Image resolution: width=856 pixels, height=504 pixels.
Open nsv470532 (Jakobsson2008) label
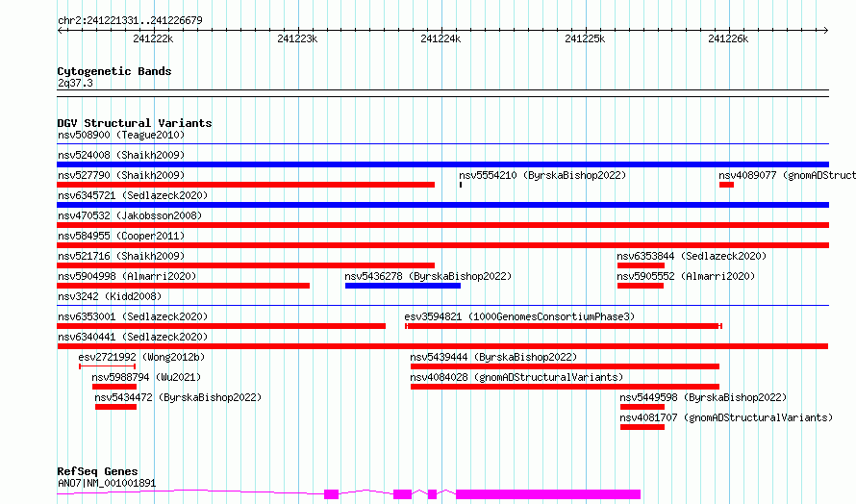click(x=130, y=215)
